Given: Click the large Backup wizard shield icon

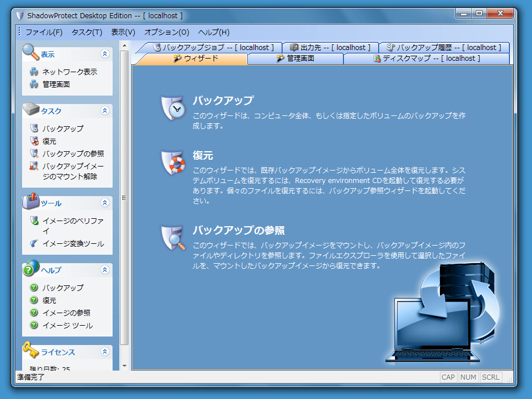Looking at the screenshot, I should (173, 108).
